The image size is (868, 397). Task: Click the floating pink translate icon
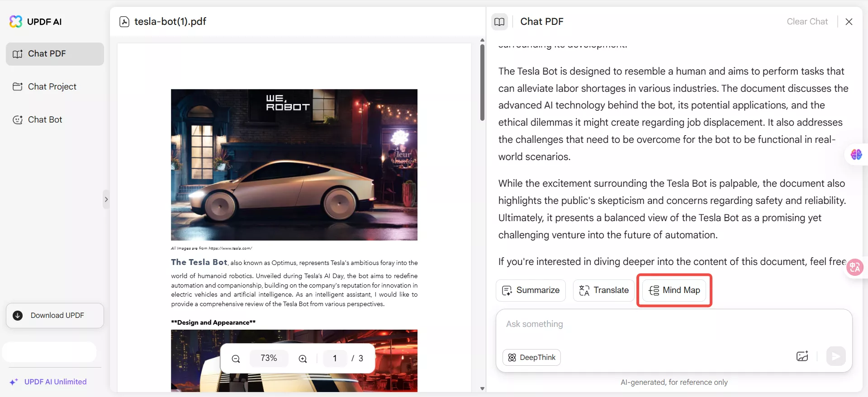click(854, 267)
